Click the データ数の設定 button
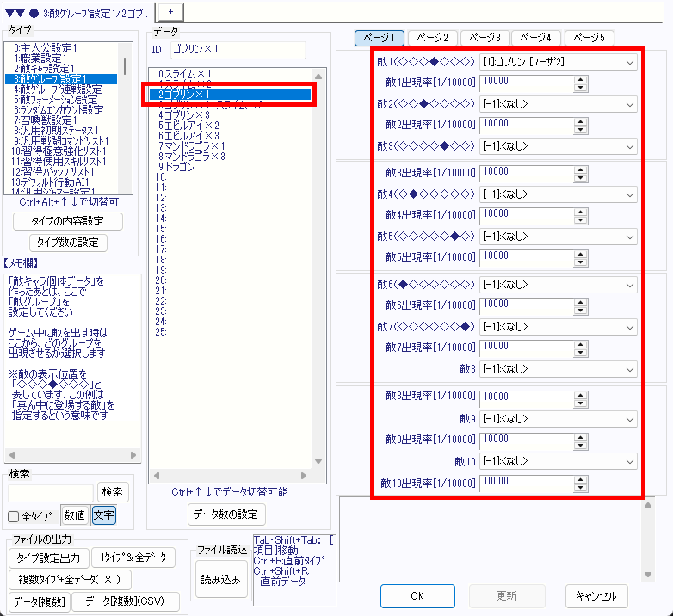Image resolution: width=673 pixels, height=616 pixels. [x=226, y=514]
